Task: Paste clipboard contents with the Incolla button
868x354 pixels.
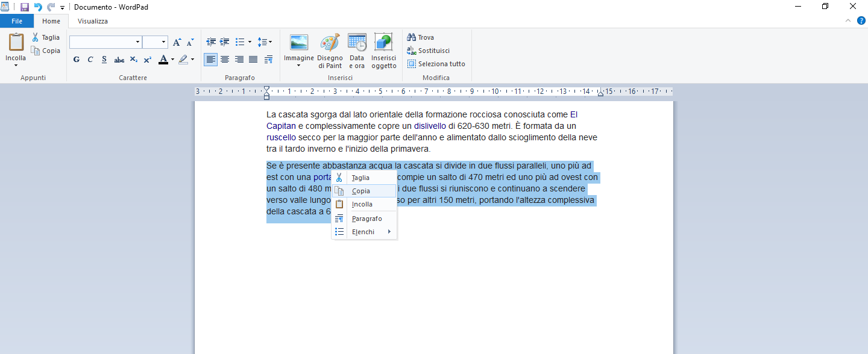Action: (x=15, y=48)
